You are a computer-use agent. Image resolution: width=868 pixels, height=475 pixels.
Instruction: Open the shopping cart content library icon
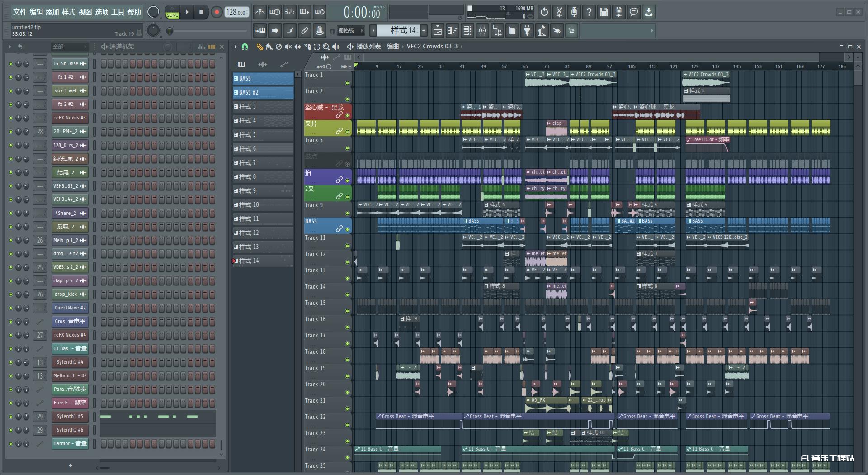coord(572,31)
